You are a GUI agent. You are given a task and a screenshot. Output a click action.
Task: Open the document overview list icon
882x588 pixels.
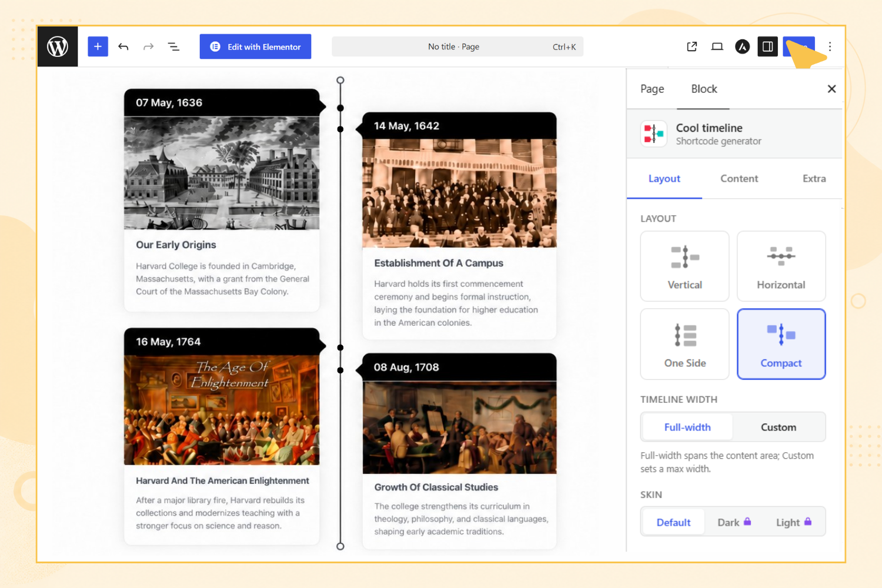(173, 46)
